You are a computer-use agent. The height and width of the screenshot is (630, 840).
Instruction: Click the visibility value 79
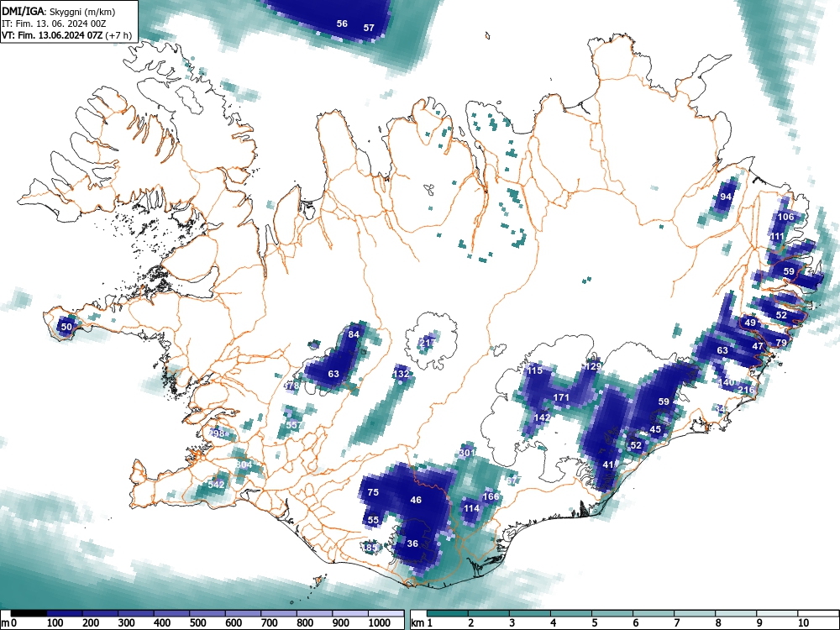[x=781, y=343]
